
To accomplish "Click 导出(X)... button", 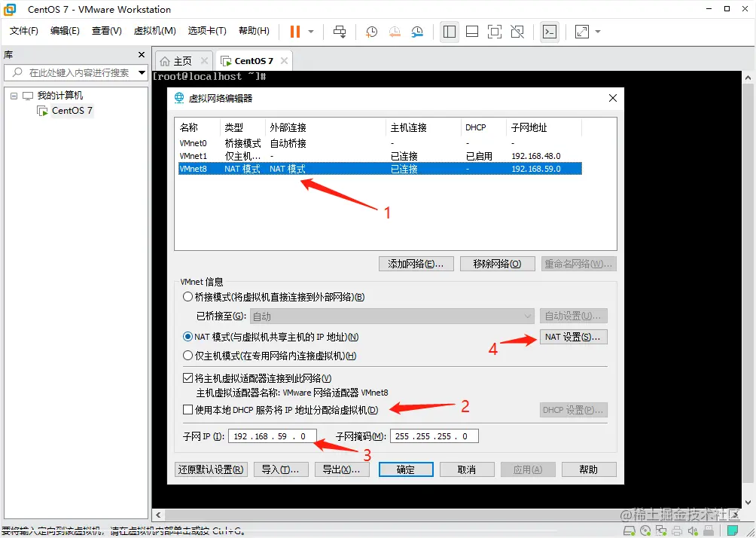I will (x=341, y=469).
